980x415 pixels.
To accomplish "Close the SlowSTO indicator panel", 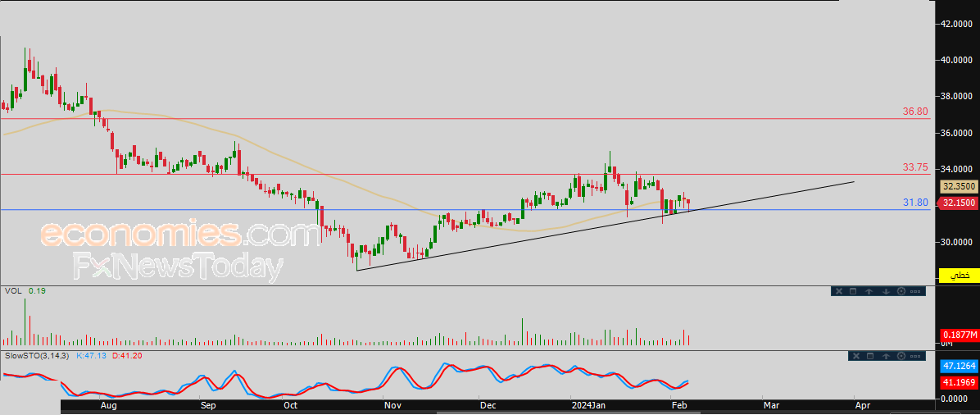I will (856, 355).
